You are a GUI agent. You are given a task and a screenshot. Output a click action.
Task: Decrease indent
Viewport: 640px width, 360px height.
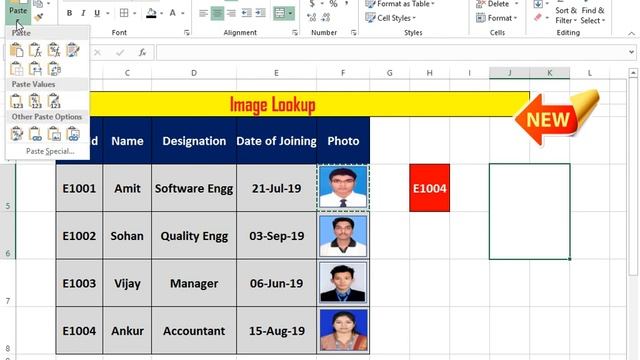[246, 13]
